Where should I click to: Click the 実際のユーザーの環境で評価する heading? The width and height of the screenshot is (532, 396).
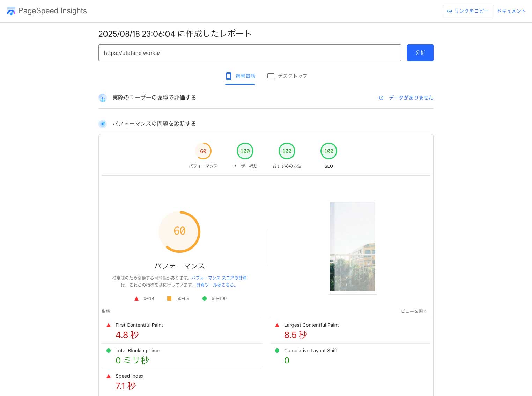click(154, 98)
